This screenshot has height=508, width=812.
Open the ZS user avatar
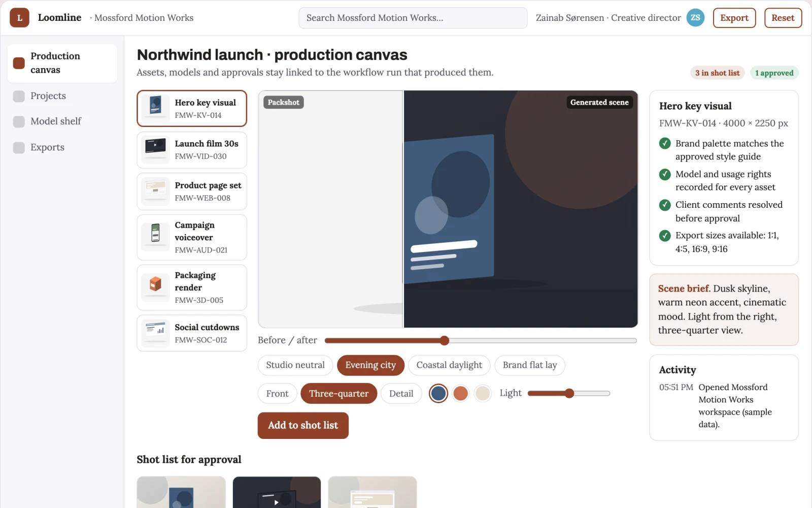(695, 18)
